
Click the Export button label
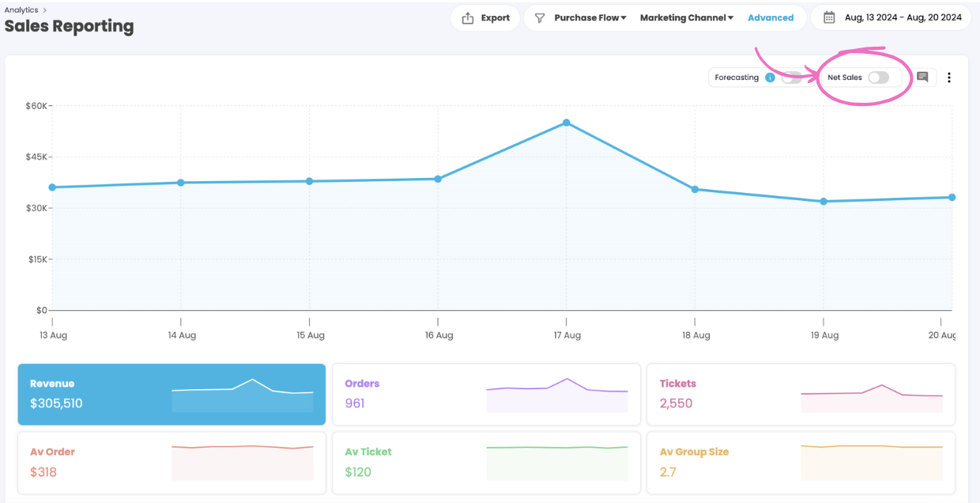click(496, 18)
